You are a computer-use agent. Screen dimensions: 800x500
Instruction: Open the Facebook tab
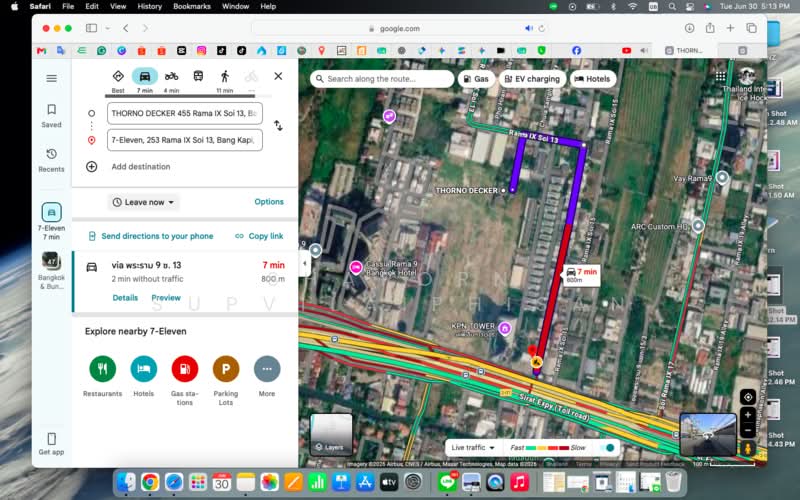(577, 51)
